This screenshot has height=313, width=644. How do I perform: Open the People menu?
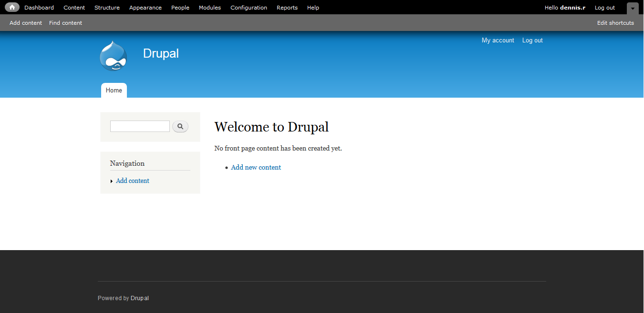point(180,8)
